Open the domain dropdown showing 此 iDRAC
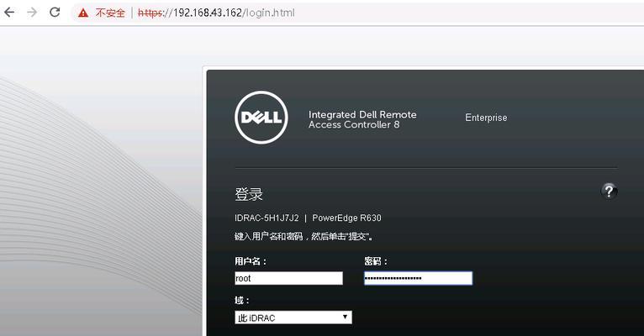 point(293,318)
